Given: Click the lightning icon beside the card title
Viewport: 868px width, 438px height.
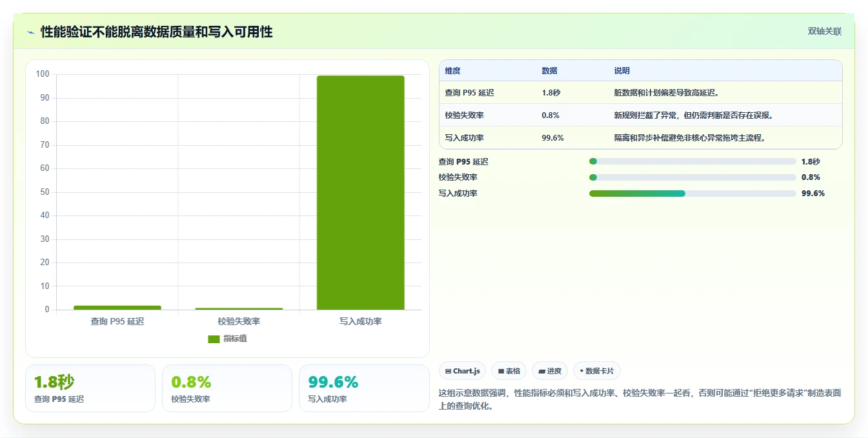Looking at the screenshot, I should [30, 32].
